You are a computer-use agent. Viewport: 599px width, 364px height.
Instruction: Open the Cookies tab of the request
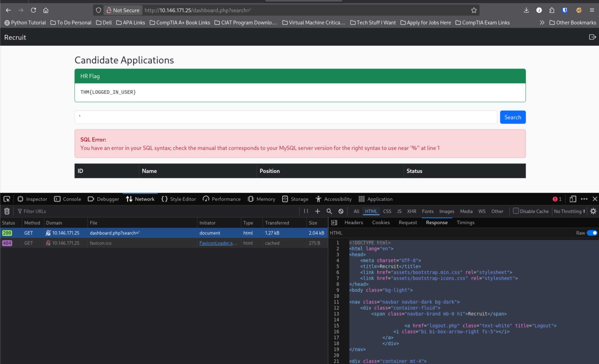point(381,223)
